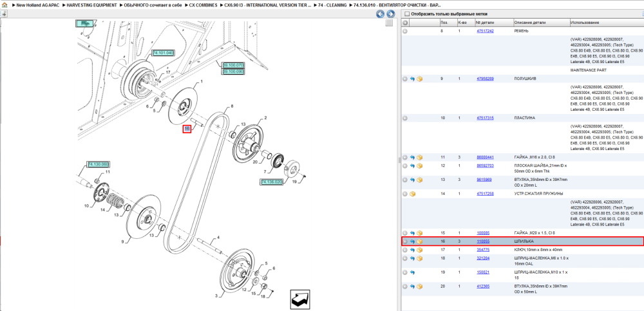Click the blue arrow icon on row 17 КЛЮЧ
The height and width of the screenshot is (311, 644).
click(x=412, y=250)
